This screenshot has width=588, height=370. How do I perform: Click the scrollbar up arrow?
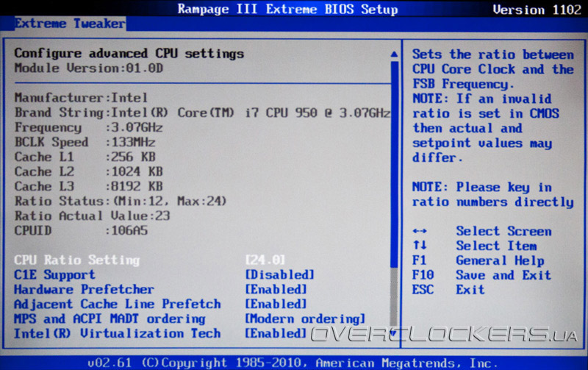click(394, 54)
